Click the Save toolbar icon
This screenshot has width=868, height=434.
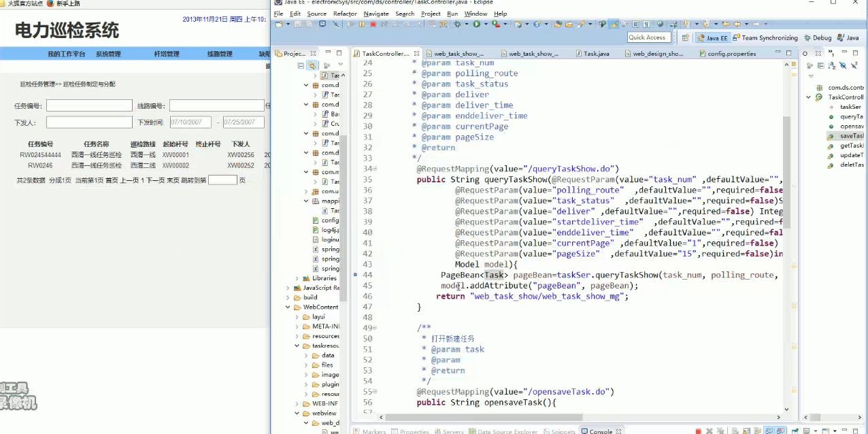[x=298, y=24]
